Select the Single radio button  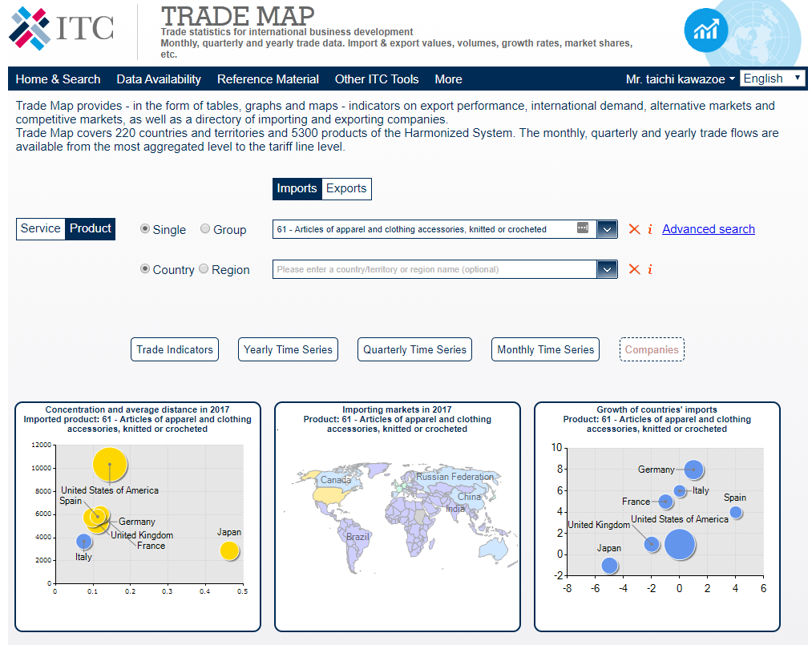[x=145, y=229]
